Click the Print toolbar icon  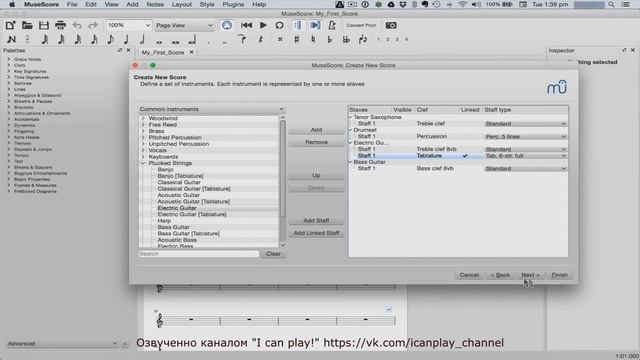(x=60, y=25)
